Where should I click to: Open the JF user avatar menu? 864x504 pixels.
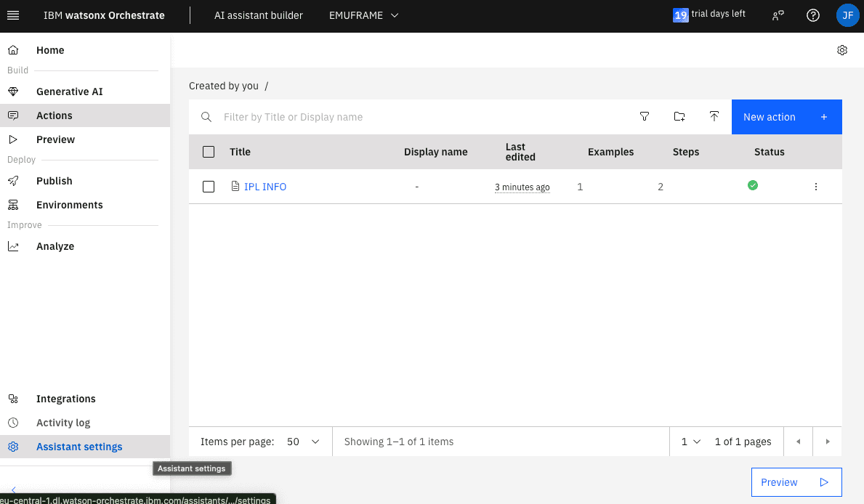pos(847,15)
